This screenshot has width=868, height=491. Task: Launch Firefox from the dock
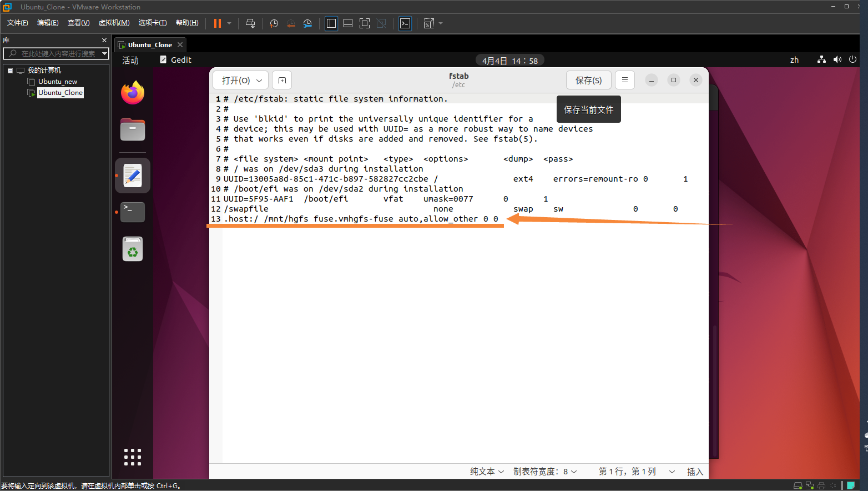pyautogui.click(x=133, y=93)
